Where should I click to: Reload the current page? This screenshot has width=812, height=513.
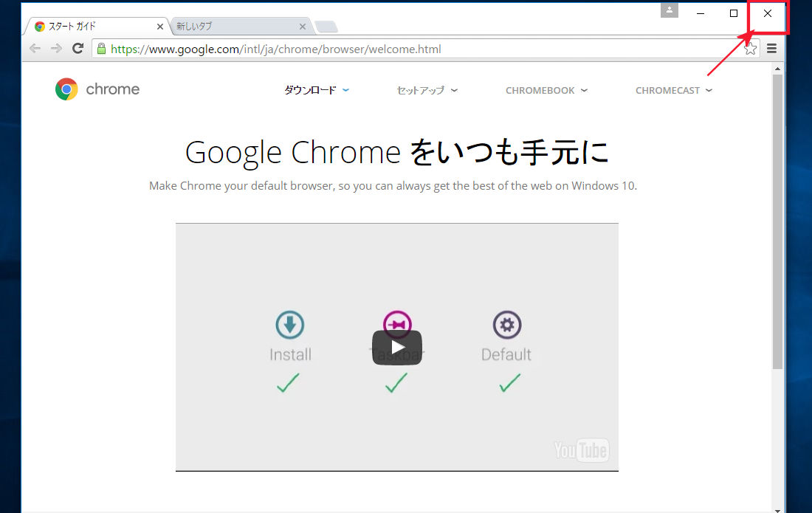point(78,49)
